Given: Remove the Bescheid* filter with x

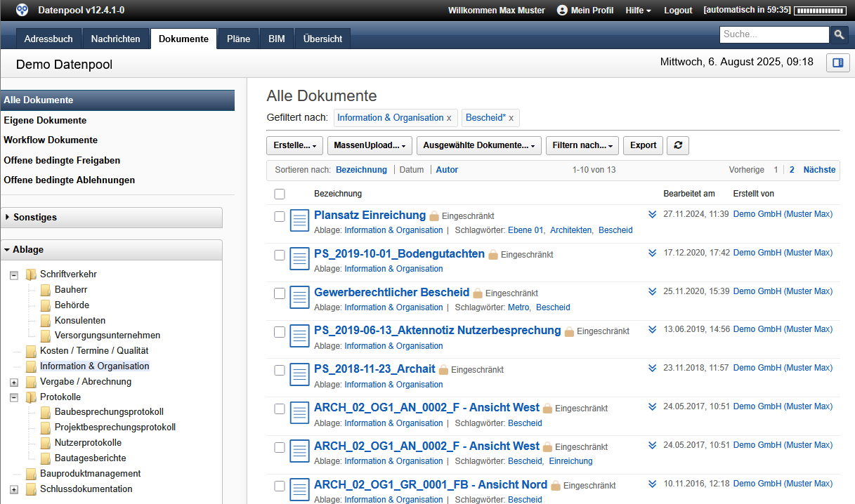Looking at the screenshot, I should (x=511, y=118).
